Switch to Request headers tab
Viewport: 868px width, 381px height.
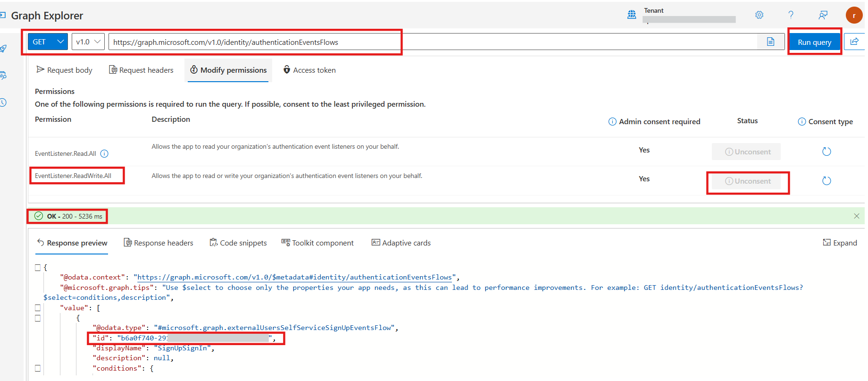coord(142,70)
